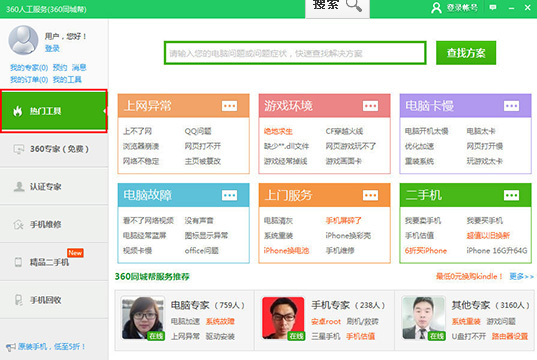This screenshot has height=360, width=537.
Task: Select 主页被篡改 issue
Action: (x=203, y=161)
